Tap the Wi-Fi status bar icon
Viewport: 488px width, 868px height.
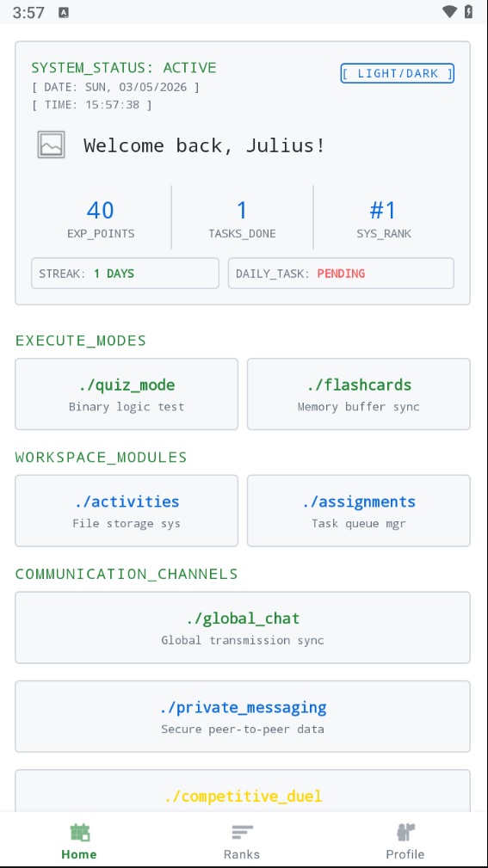tap(449, 12)
